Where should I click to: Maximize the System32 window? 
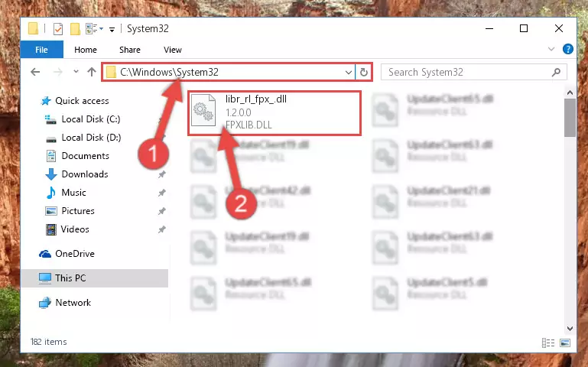524,28
